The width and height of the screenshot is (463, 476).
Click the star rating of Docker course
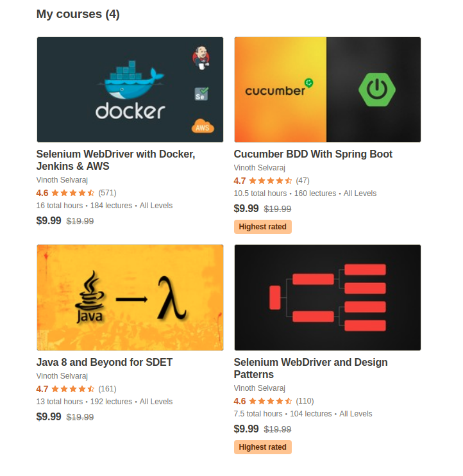pos(72,193)
